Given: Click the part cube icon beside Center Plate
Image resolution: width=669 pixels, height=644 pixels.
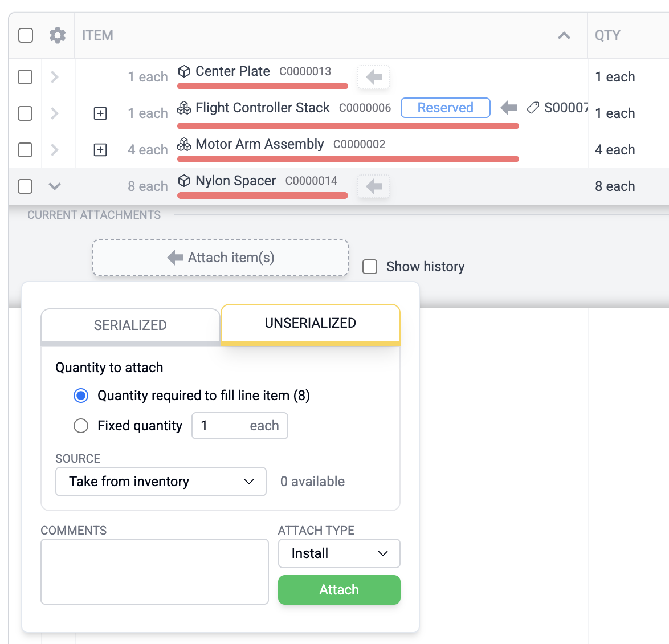Looking at the screenshot, I should point(183,71).
